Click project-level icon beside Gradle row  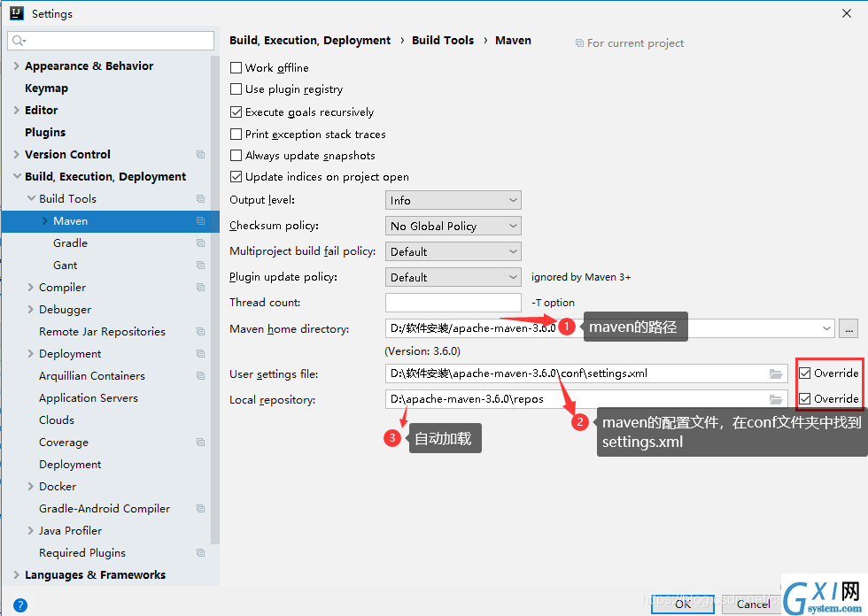tap(200, 243)
